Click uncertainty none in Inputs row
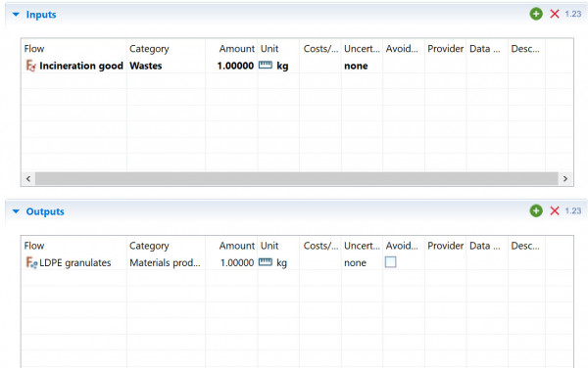Image resolution: width=588 pixels, height=368 pixels. pyautogui.click(x=356, y=67)
